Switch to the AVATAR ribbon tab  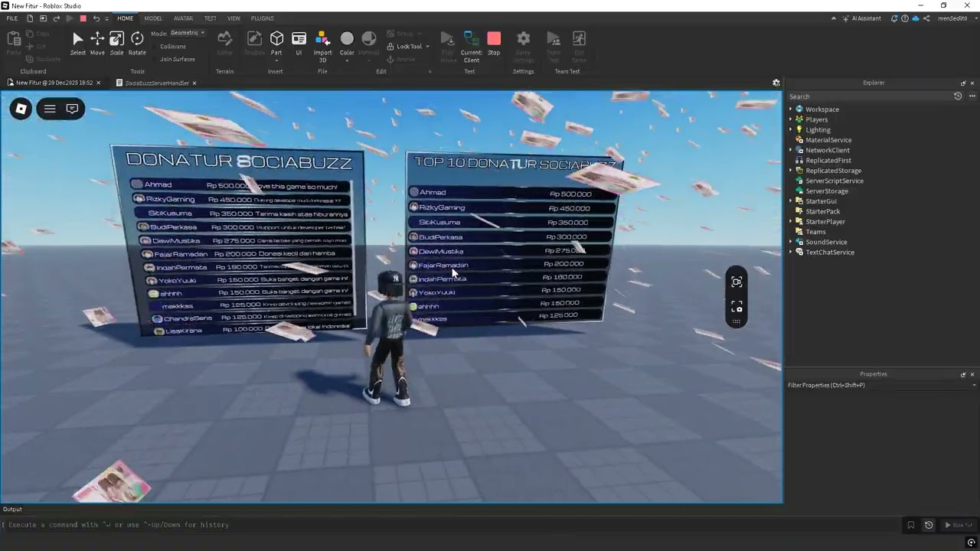tap(183, 18)
